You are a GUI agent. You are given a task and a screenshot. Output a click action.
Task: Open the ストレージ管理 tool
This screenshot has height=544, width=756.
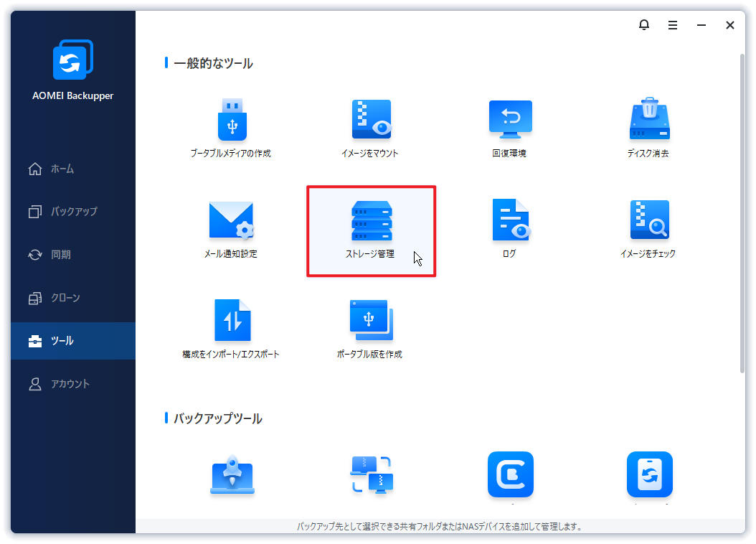point(372,231)
